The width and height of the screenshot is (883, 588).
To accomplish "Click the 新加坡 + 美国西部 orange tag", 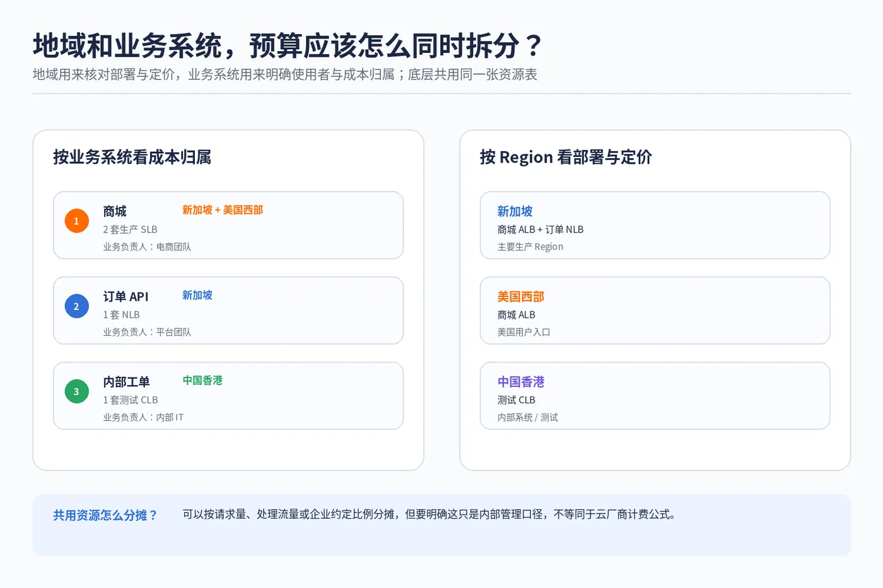I will click(x=223, y=210).
